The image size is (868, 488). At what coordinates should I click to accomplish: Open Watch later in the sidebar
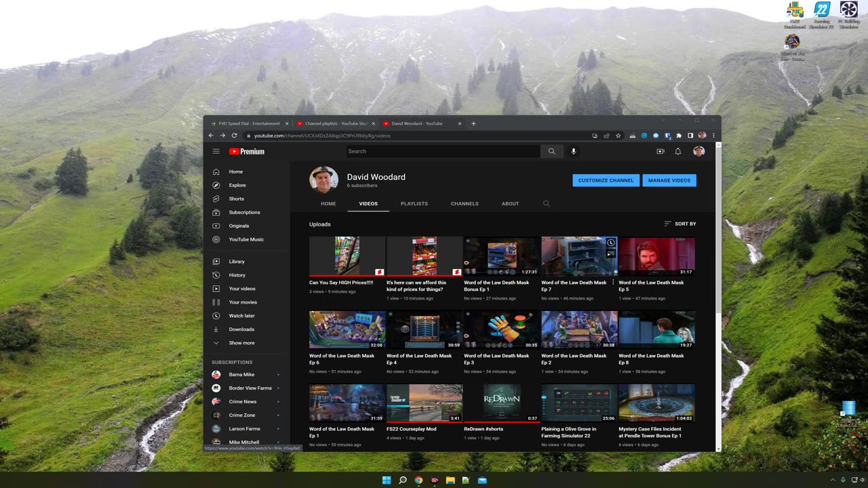pos(247,316)
